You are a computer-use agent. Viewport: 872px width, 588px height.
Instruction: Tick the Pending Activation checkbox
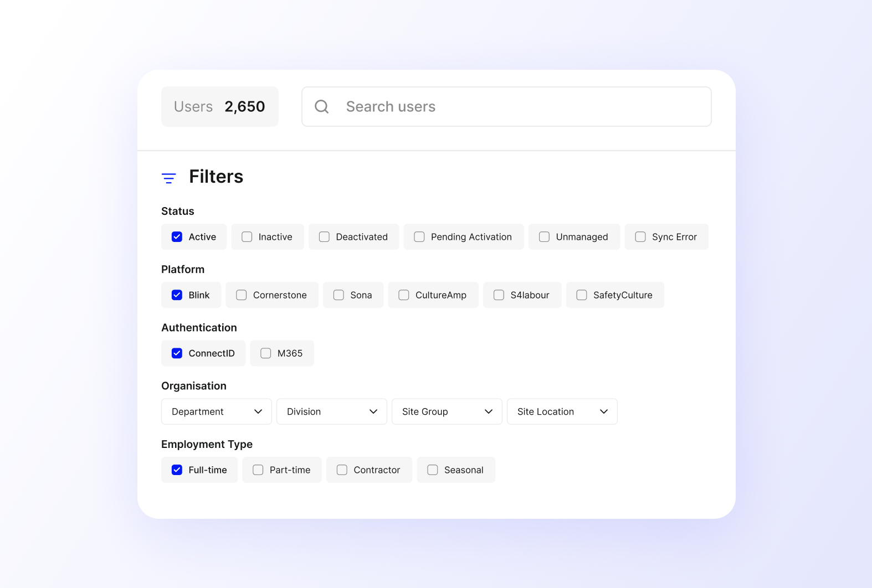click(x=419, y=237)
